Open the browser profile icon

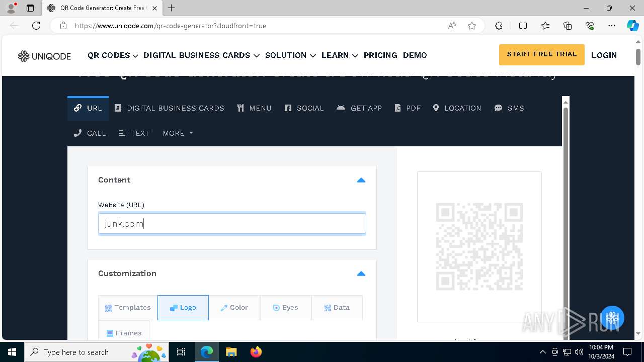[x=11, y=8]
